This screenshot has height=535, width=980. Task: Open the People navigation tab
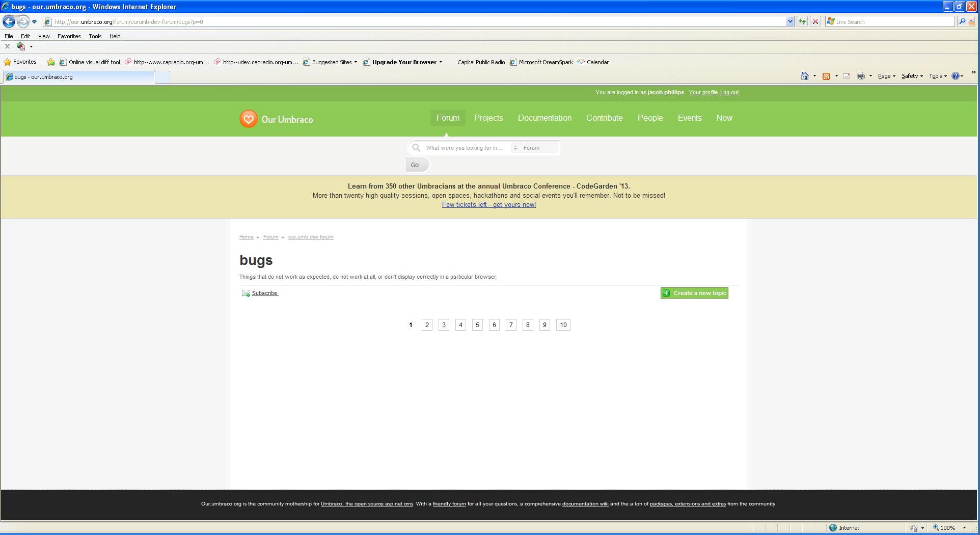pos(650,118)
